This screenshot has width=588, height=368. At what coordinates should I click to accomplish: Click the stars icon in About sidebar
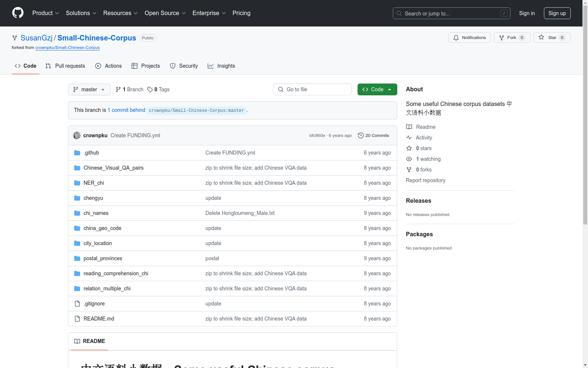409,148
